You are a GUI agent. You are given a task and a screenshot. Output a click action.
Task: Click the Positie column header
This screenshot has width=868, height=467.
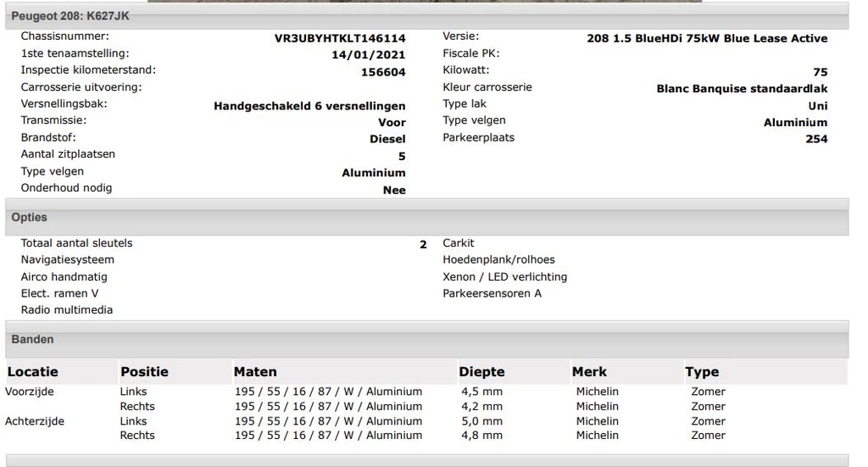144,371
